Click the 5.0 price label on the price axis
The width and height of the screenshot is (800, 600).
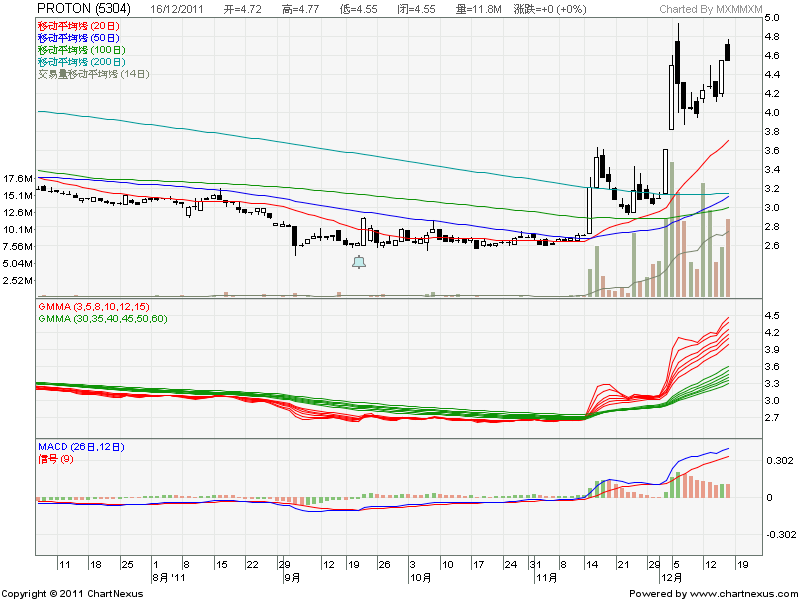pyautogui.click(x=773, y=18)
